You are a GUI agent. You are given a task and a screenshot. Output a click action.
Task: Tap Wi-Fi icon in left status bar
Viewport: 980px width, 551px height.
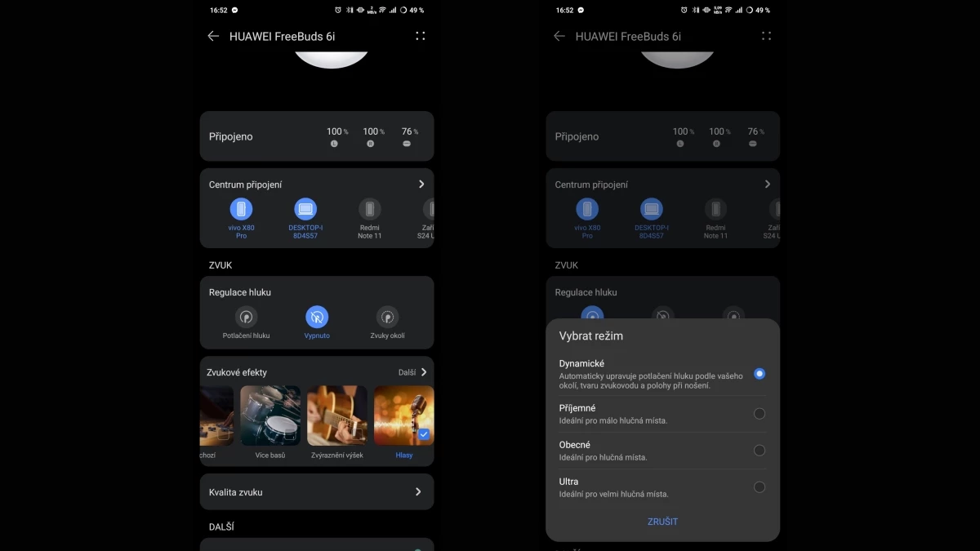click(382, 11)
